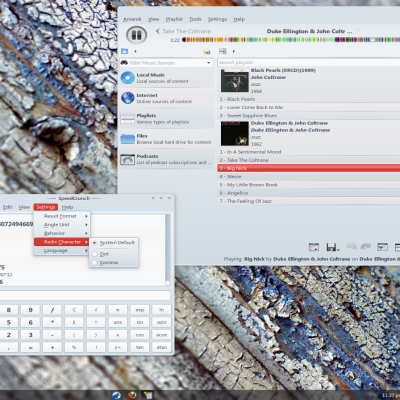Select track 3 - Sweet Sapphire Blues
This screenshot has width=400, height=400.
[x=309, y=116]
